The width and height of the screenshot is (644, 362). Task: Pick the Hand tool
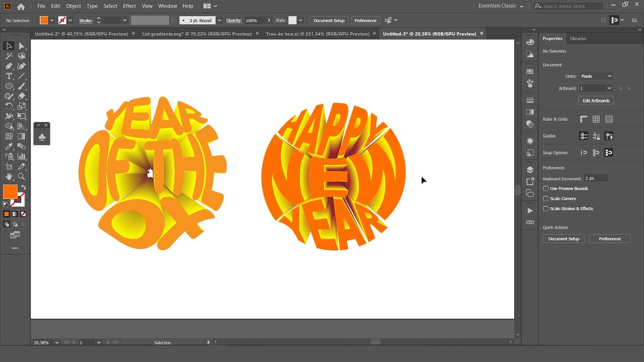click(x=9, y=176)
